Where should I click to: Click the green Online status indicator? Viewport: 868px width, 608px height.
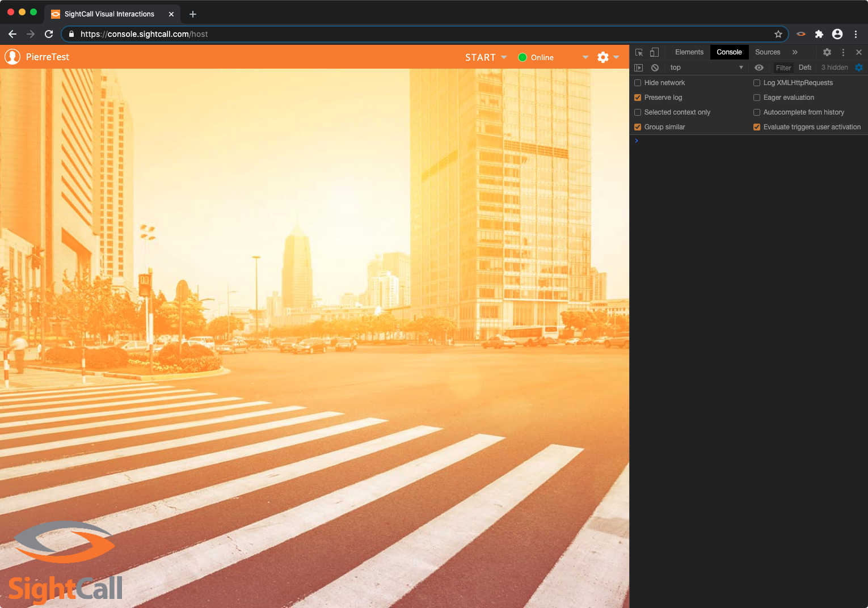tap(523, 57)
